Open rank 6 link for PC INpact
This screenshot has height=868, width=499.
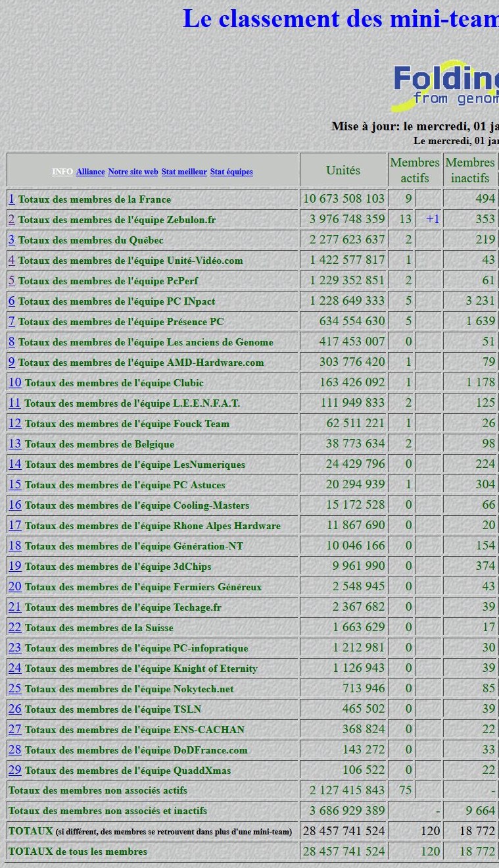(x=11, y=301)
